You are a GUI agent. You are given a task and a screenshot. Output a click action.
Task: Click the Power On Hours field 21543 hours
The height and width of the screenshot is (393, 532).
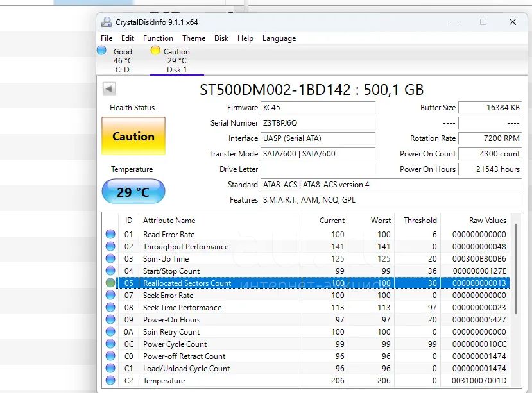point(490,169)
